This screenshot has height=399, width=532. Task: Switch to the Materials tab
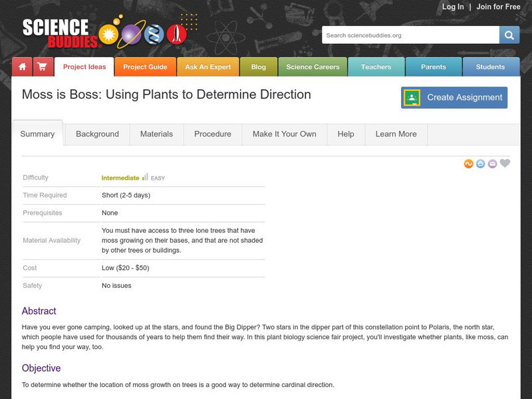click(156, 134)
